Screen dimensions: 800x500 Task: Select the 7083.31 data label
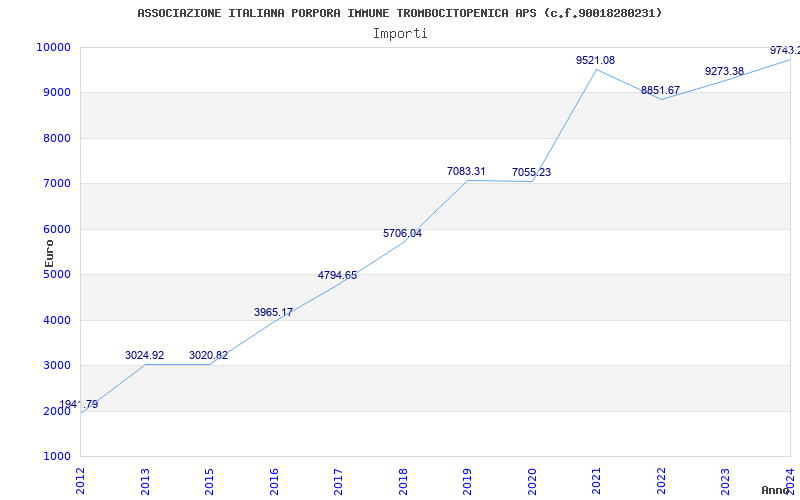pyautogui.click(x=466, y=171)
